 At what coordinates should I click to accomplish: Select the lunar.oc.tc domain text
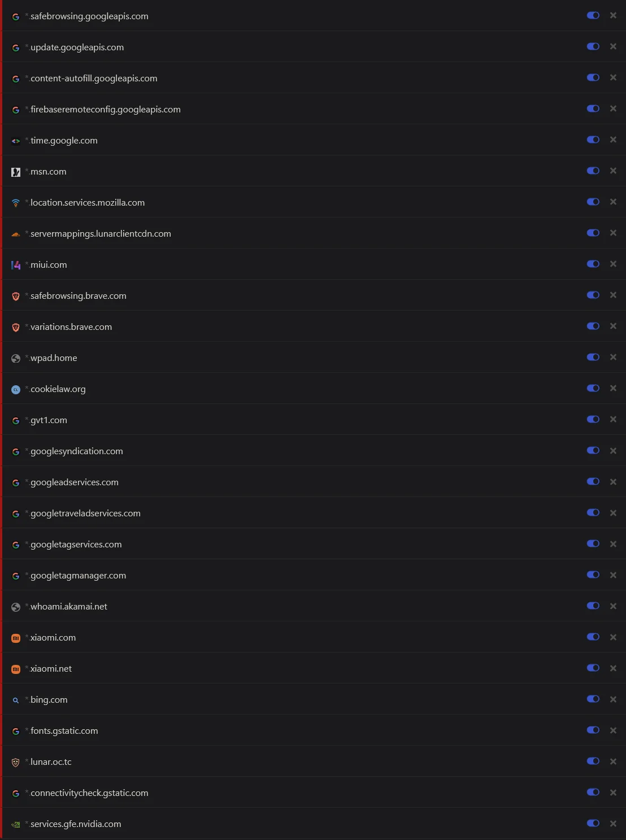(51, 761)
